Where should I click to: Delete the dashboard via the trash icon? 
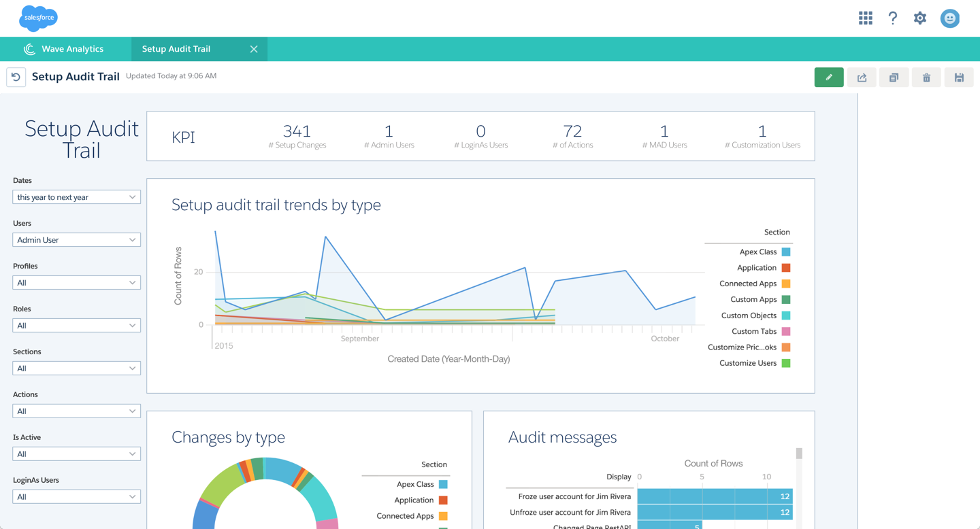(926, 77)
